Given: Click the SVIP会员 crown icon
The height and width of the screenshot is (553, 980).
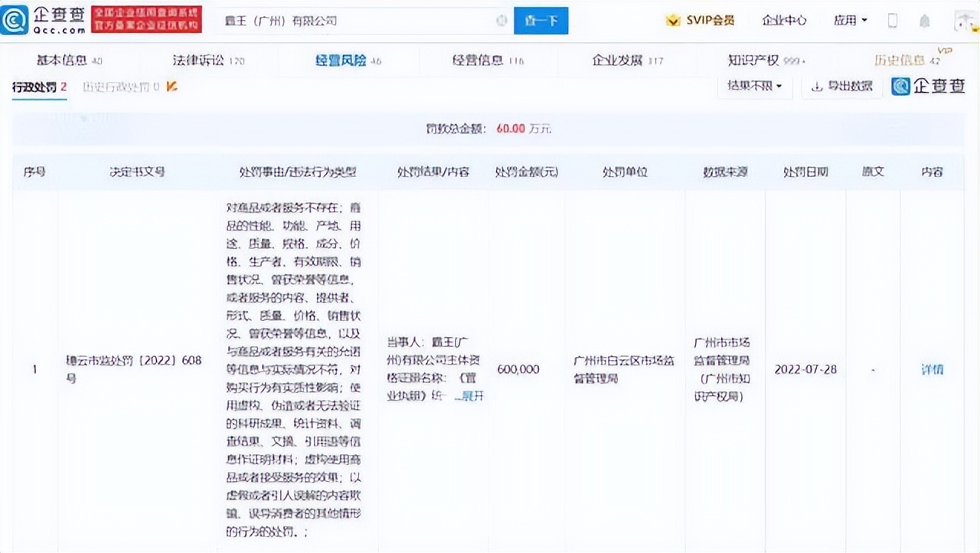Looking at the screenshot, I should pyautogui.click(x=673, y=21).
